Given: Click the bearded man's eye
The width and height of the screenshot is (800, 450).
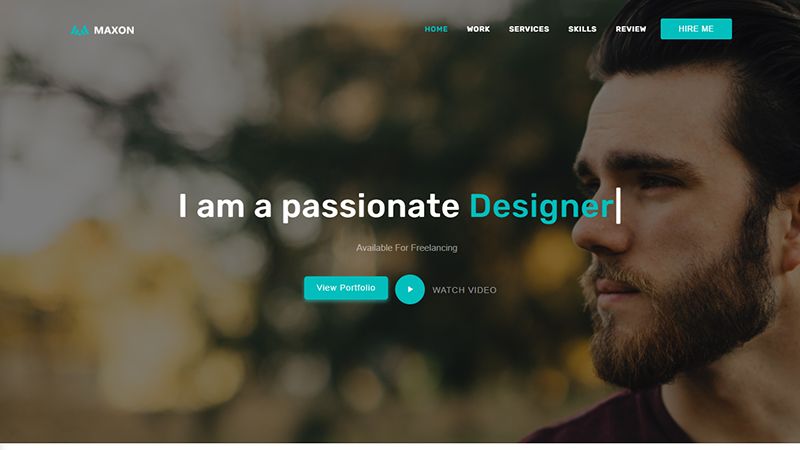Looking at the screenshot, I should tap(657, 182).
